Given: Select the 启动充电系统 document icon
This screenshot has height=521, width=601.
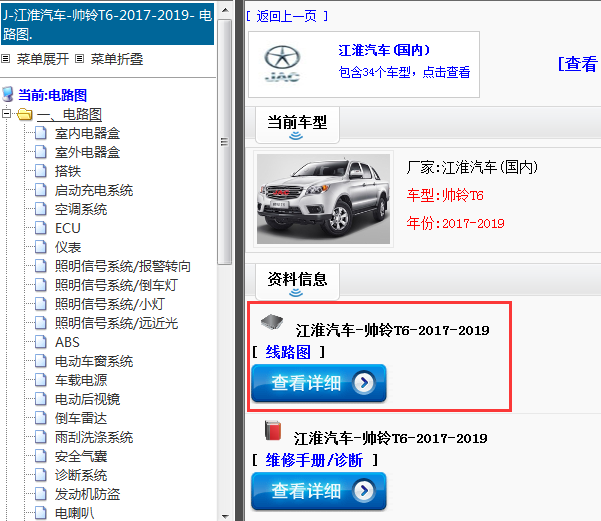Looking at the screenshot, I should pyautogui.click(x=41, y=190).
